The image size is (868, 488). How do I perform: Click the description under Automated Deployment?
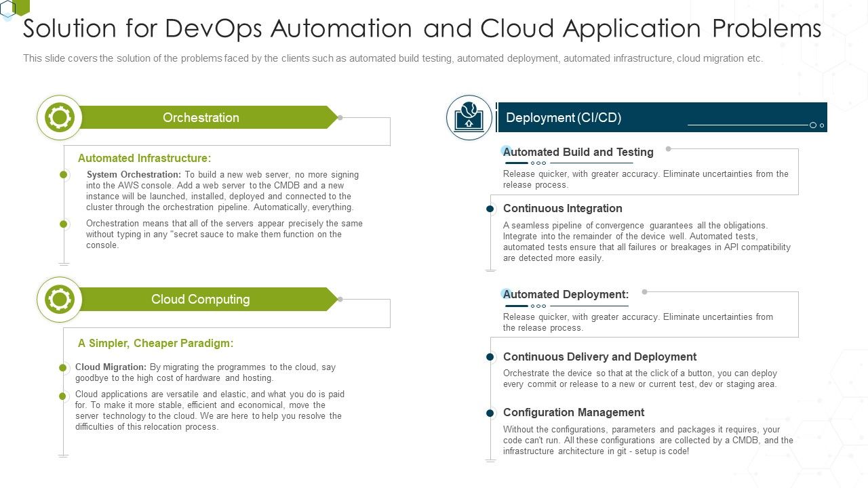coord(638,323)
